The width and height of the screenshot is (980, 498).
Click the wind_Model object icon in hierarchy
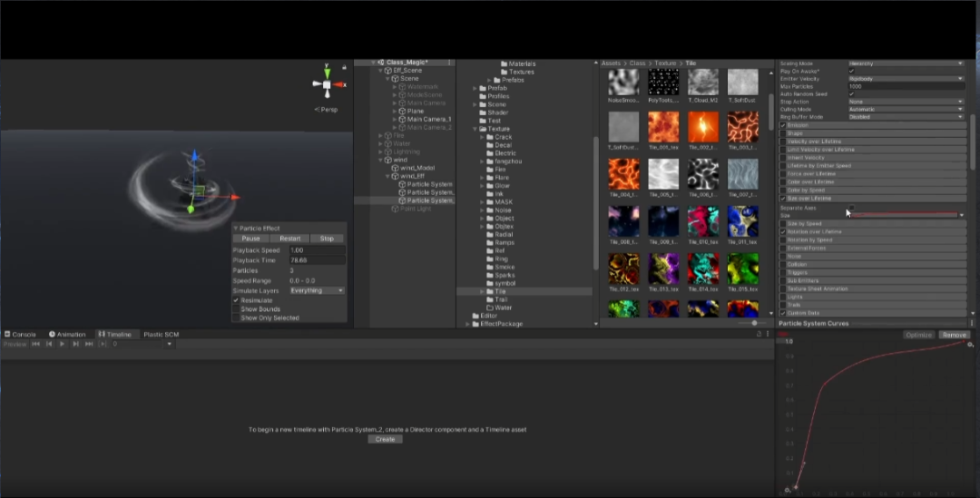click(395, 168)
